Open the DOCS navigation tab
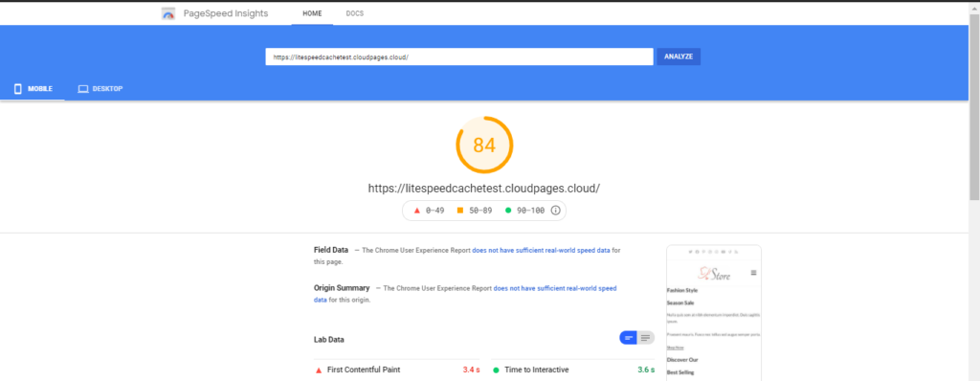Viewport: 980px width, 381px height. pyautogui.click(x=354, y=13)
